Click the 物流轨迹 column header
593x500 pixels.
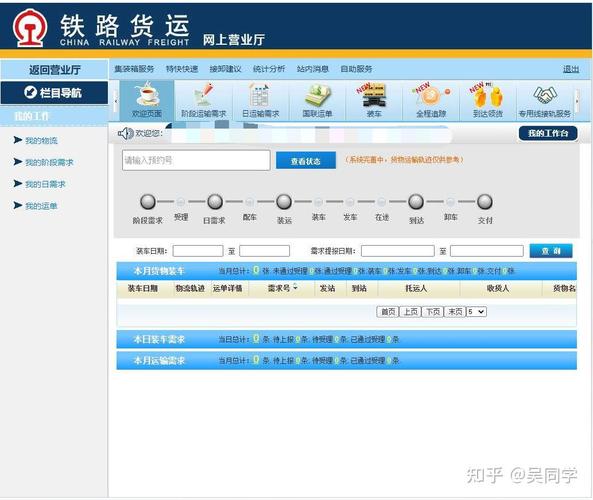(190, 288)
